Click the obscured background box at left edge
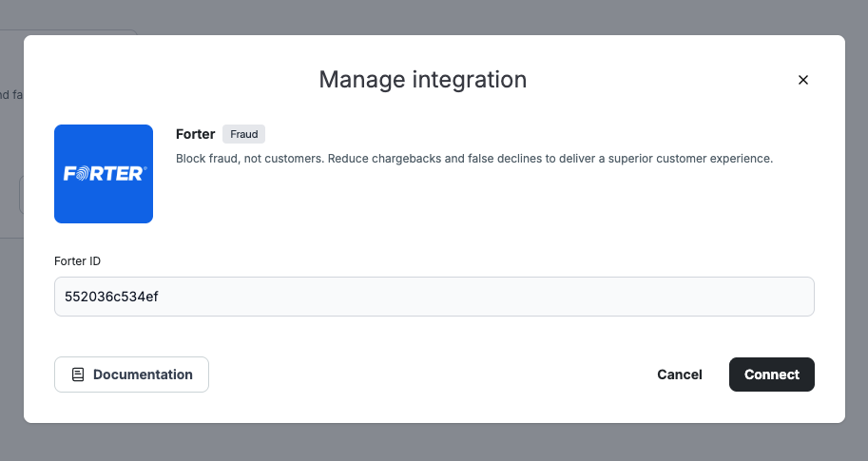The width and height of the screenshot is (868, 461). [20, 195]
